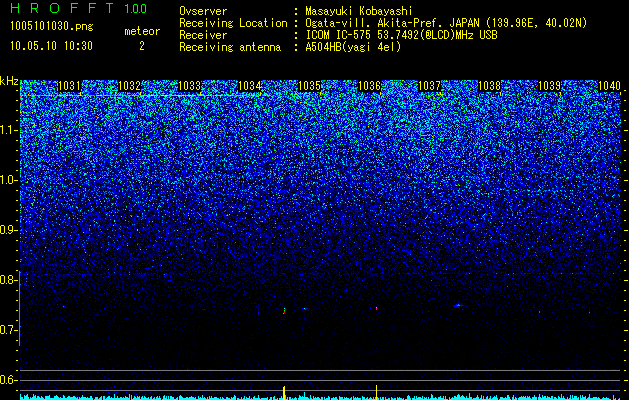Click the Receiving antenna field label
This screenshot has width=629, height=400.
point(230,47)
